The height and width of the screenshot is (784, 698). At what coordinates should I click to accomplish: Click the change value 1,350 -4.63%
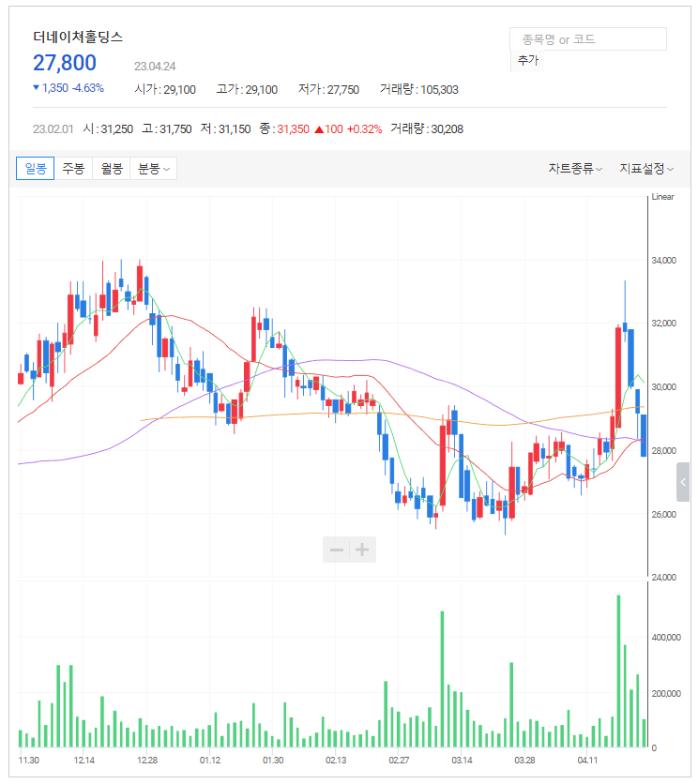(68, 88)
